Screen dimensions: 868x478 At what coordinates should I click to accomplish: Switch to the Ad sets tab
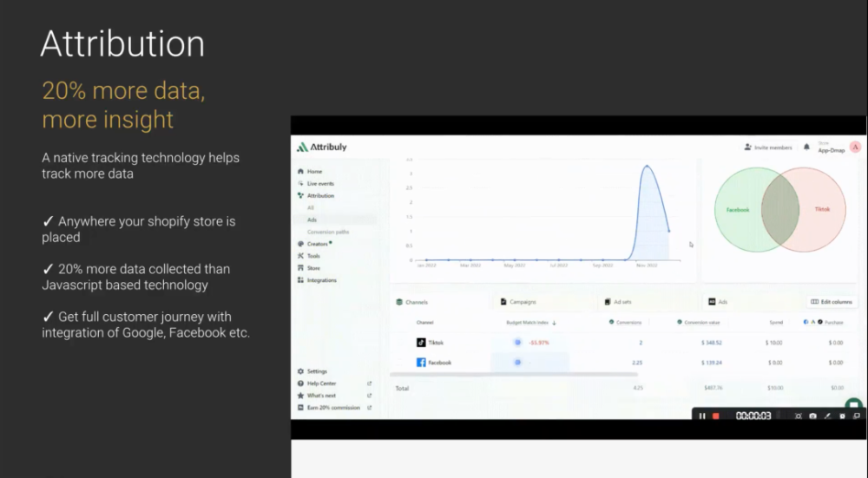(x=618, y=302)
